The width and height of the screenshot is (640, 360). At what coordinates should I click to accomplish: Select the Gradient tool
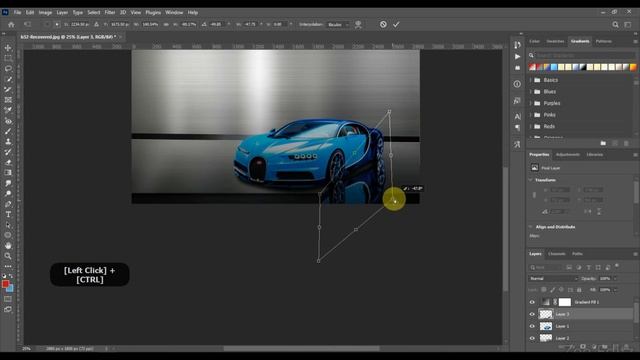click(x=8, y=173)
